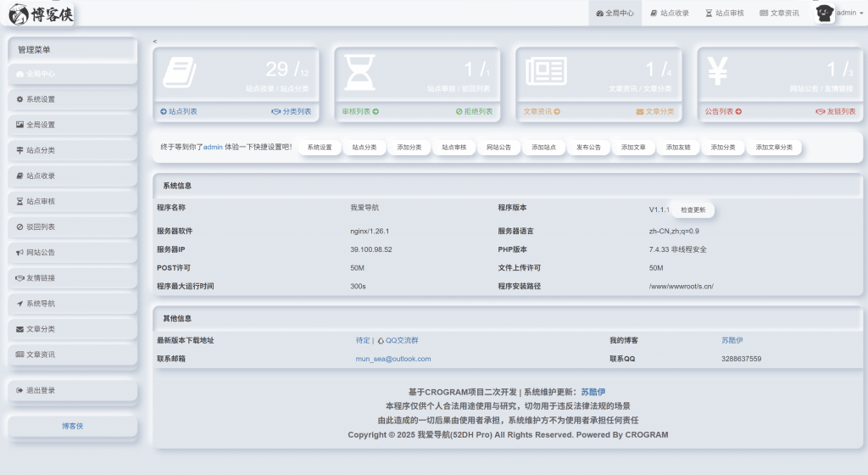Click the mun_sea@outlook.com email link
The image size is (868, 475).
pyautogui.click(x=393, y=359)
